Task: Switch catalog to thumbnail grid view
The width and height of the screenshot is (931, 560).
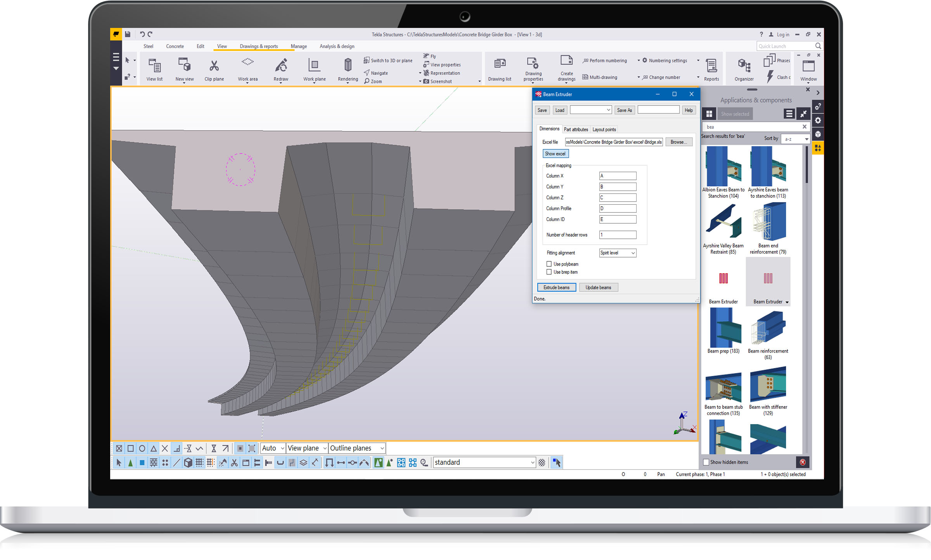Action: [x=709, y=114]
